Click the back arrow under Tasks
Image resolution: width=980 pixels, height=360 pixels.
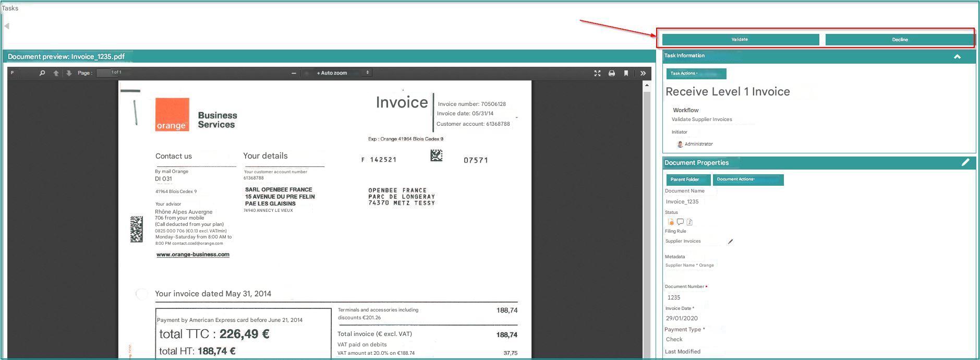pos(6,26)
